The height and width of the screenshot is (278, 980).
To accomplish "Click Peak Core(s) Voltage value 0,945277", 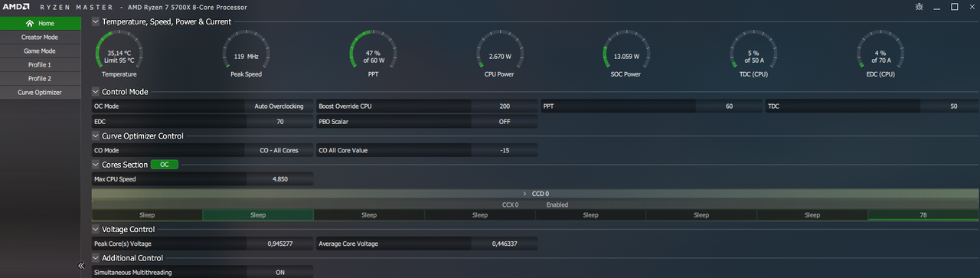I will [279, 244].
